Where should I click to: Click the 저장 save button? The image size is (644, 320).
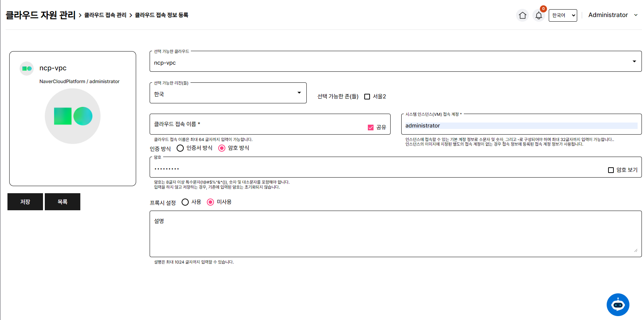pos(25,202)
